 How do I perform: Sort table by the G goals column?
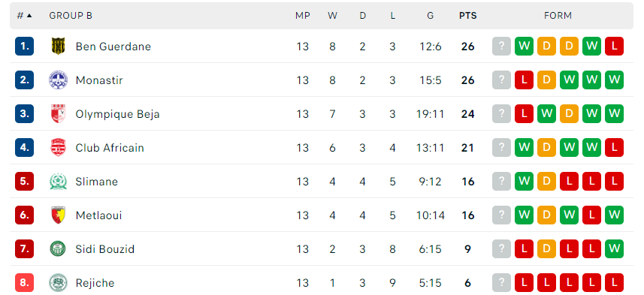click(430, 16)
